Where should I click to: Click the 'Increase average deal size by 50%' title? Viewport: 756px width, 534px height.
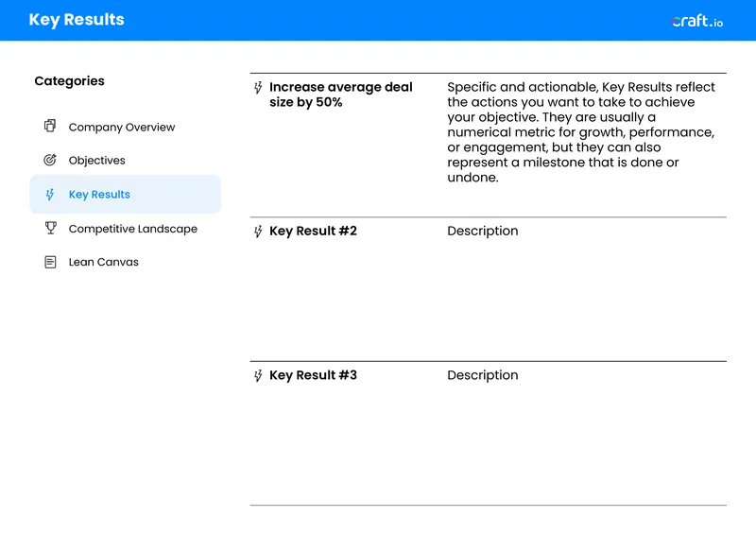(x=341, y=95)
